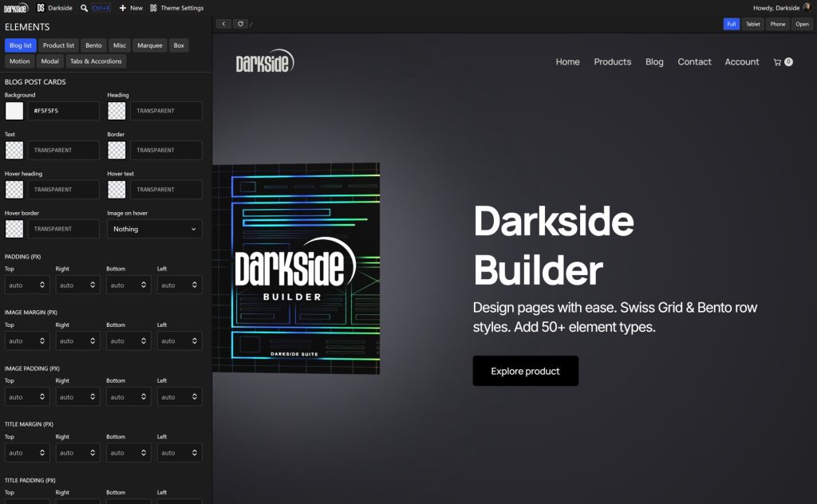The height and width of the screenshot is (504, 817).
Task: Edit the Background hex value field
Action: (x=63, y=111)
